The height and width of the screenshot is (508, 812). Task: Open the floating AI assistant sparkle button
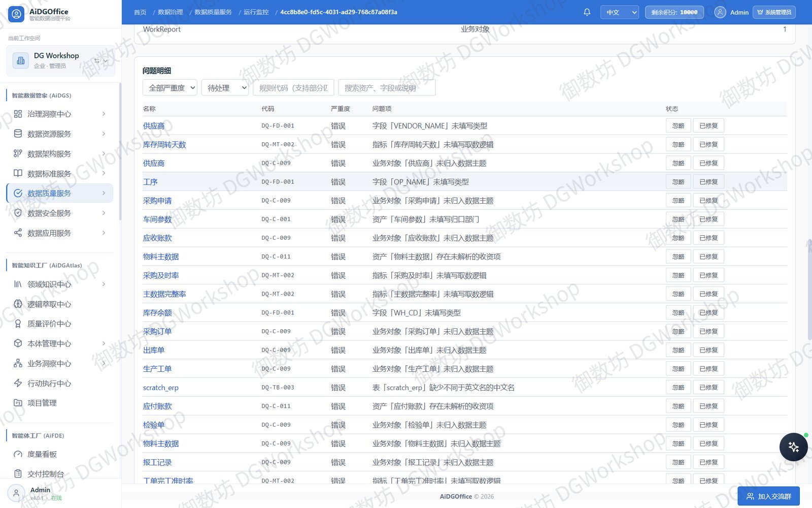coord(793,447)
